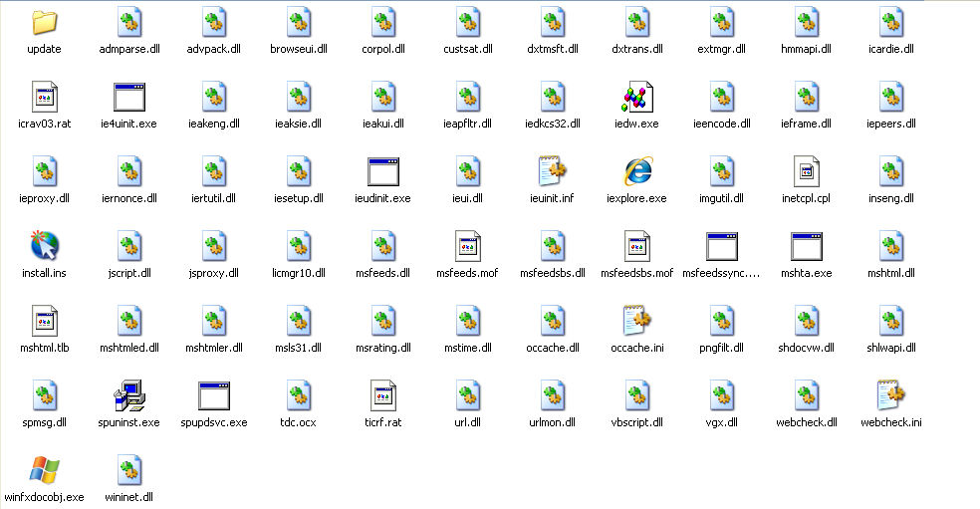Click the hmmapi.dll file name

coord(807,49)
